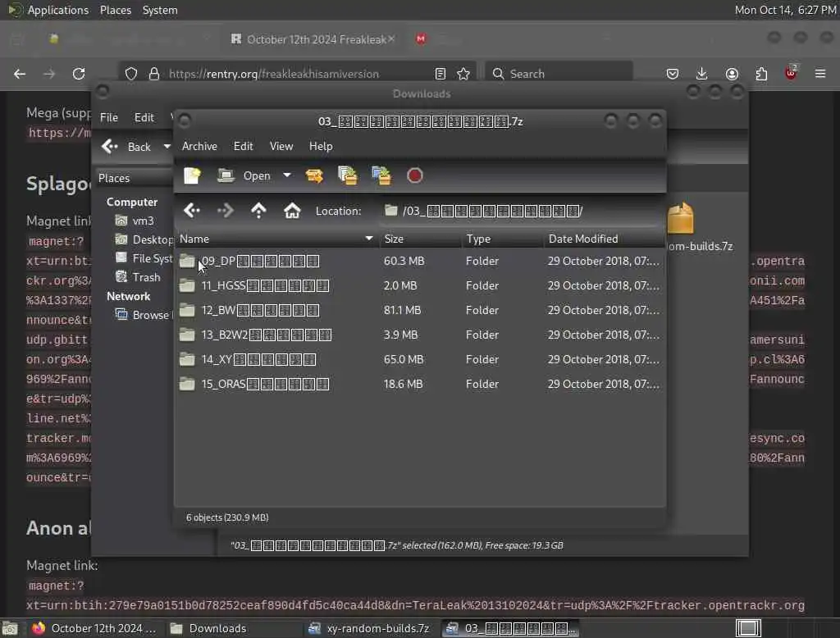Open the Firefox account icon
Viewport: 840px width, 638px height.
pos(732,74)
